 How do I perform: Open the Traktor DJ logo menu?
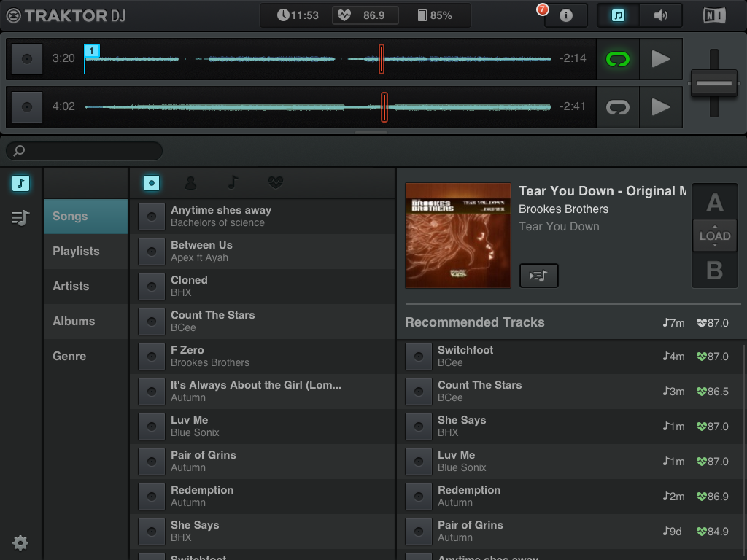coord(66,16)
